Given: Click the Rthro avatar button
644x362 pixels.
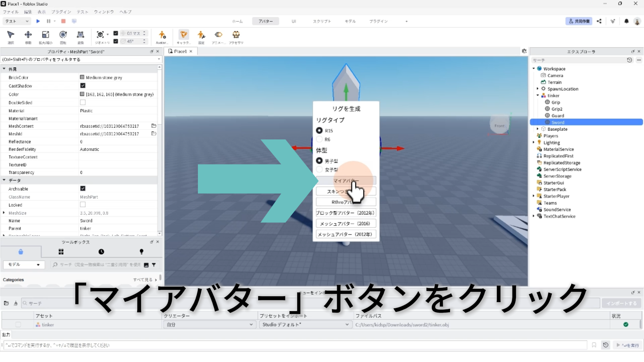Looking at the screenshot, I should pos(346,202).
